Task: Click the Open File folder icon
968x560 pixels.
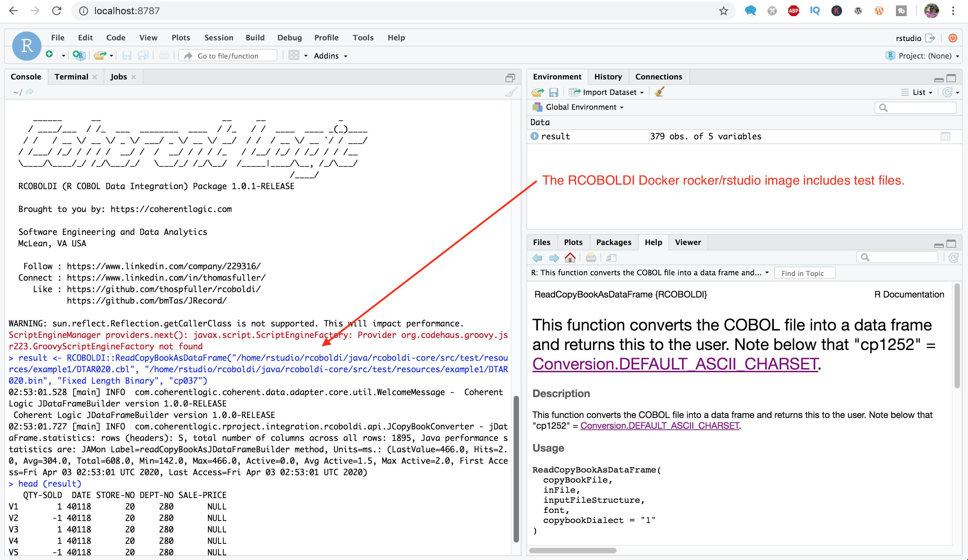Action: (x=100, y=56)
